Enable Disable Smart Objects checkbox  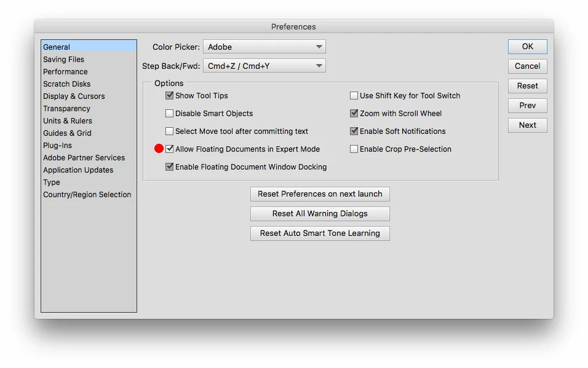point(170,113)
